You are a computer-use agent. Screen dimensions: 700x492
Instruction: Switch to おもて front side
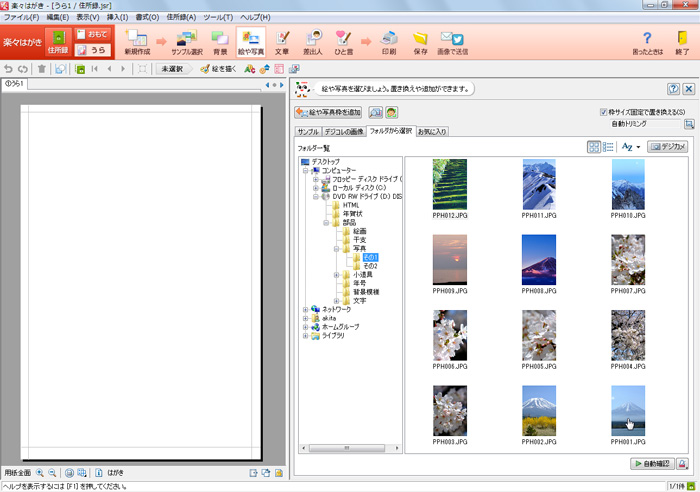click(92, 34)
